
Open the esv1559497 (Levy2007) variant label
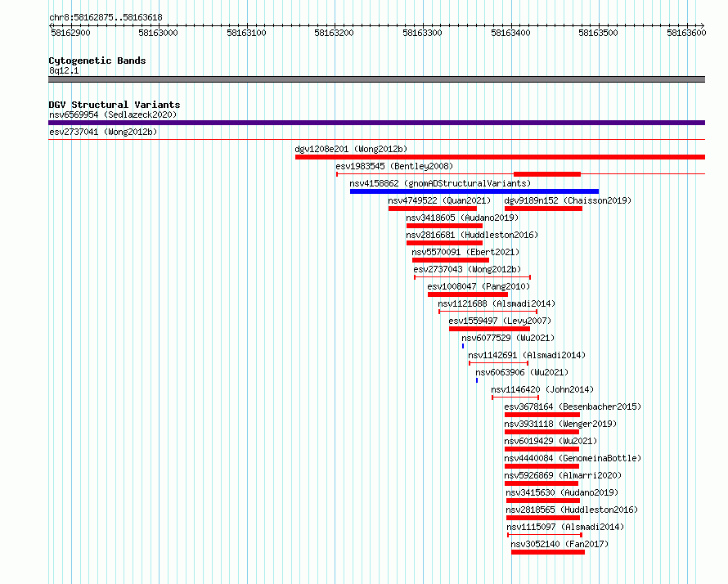coord(500,321)
